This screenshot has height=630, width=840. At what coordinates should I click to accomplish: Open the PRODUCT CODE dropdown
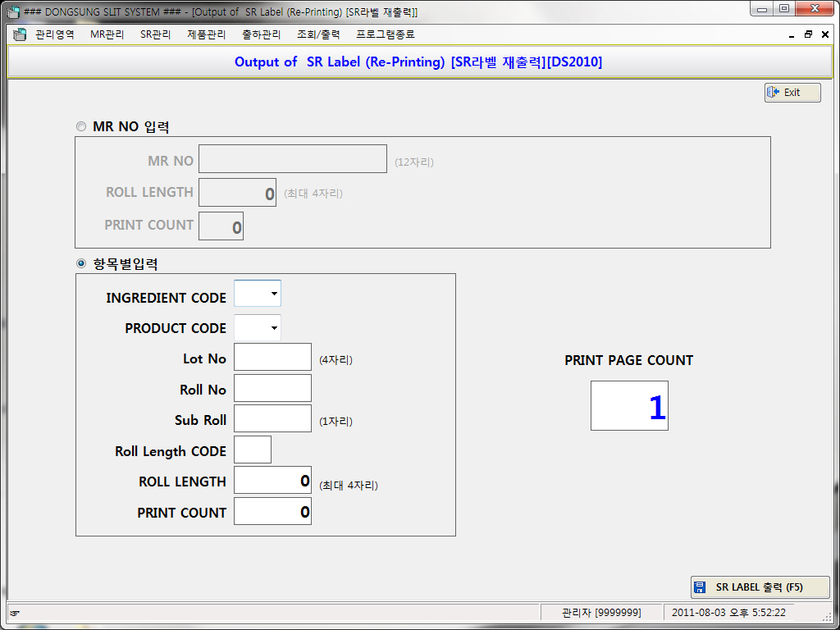click(x=274, y=328)
